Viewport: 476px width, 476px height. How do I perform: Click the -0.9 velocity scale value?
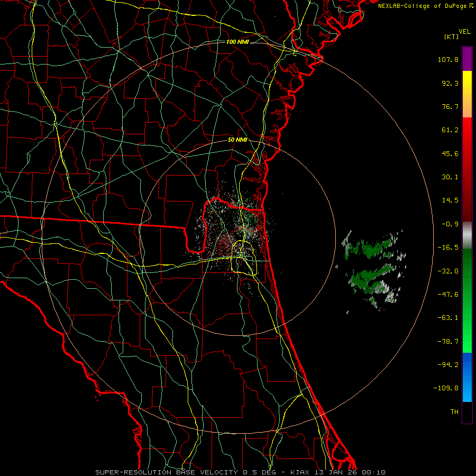pyautogui.click(x=450, y=224)
